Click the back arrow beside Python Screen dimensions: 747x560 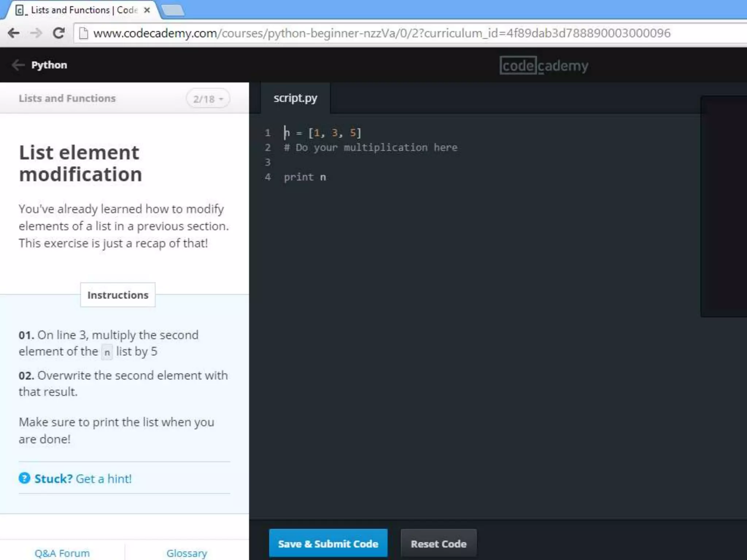coord(18,65)
